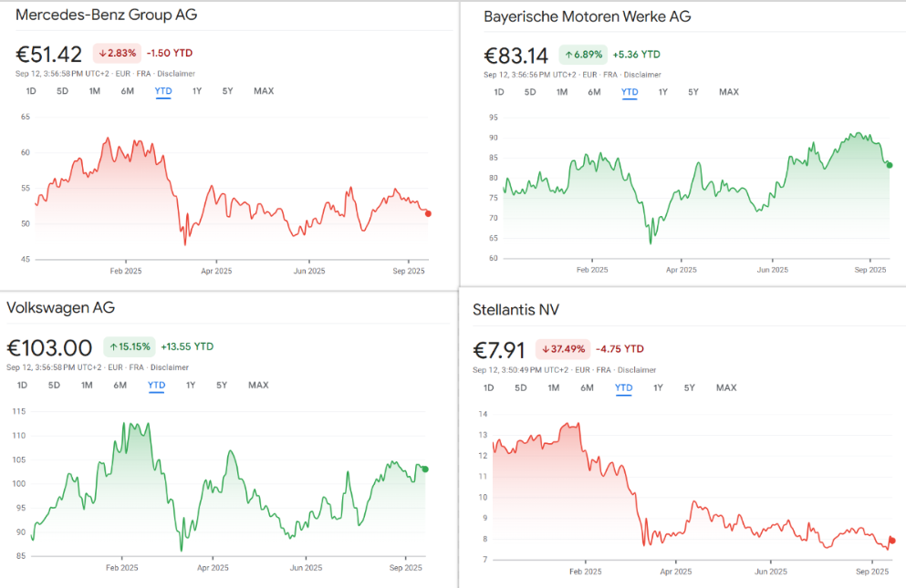Show MAX range for the BMW chart
Viewport: 906px width, 588px height.
click(728, 92)
